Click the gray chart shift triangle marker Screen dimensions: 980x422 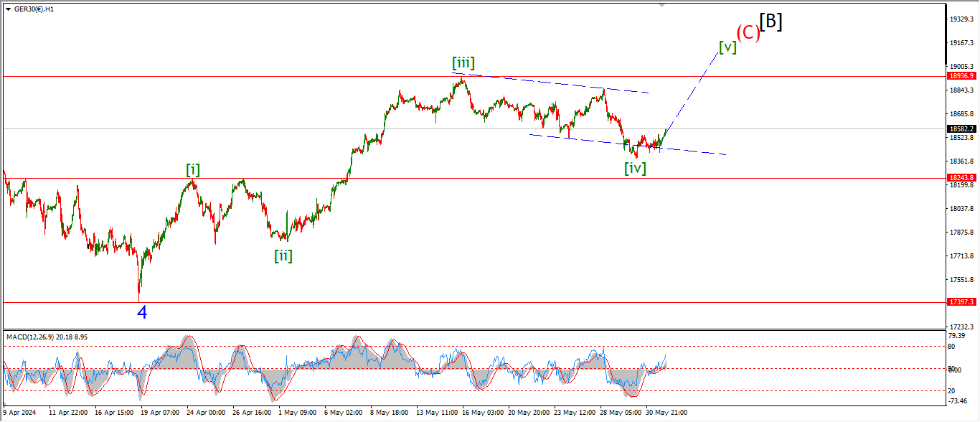point(662,5)
